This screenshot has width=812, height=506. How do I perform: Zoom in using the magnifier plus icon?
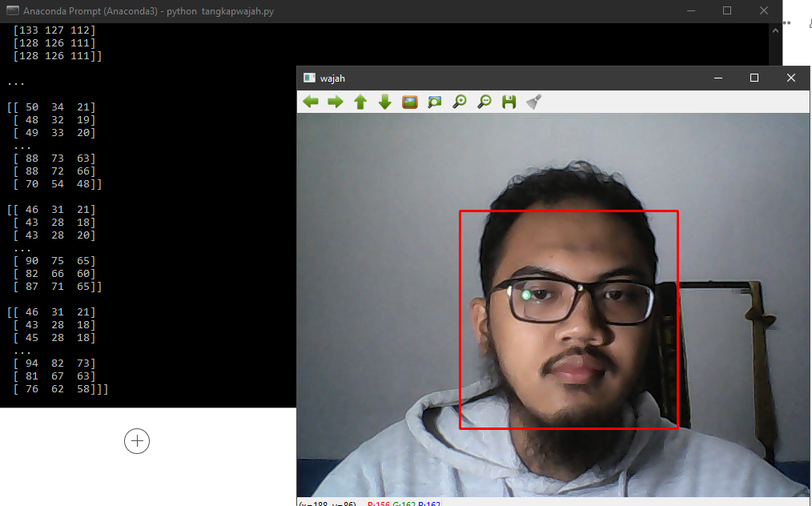coord(459,102)
